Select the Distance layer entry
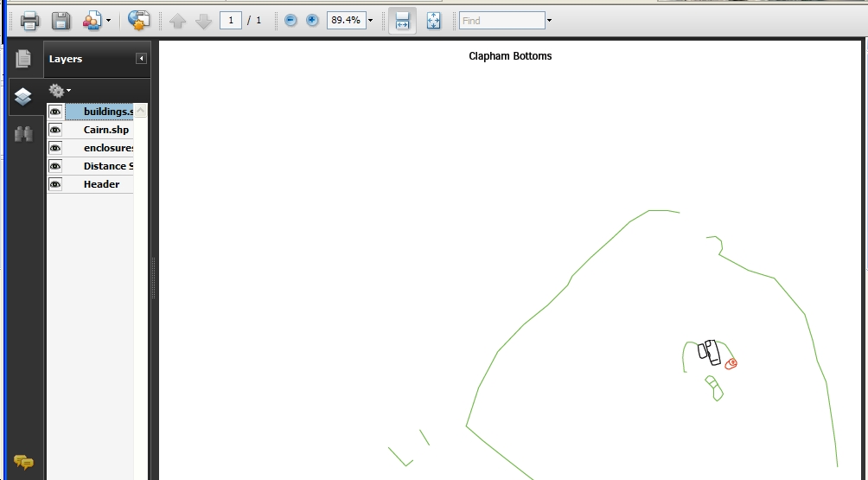 (x=99, y=166)
